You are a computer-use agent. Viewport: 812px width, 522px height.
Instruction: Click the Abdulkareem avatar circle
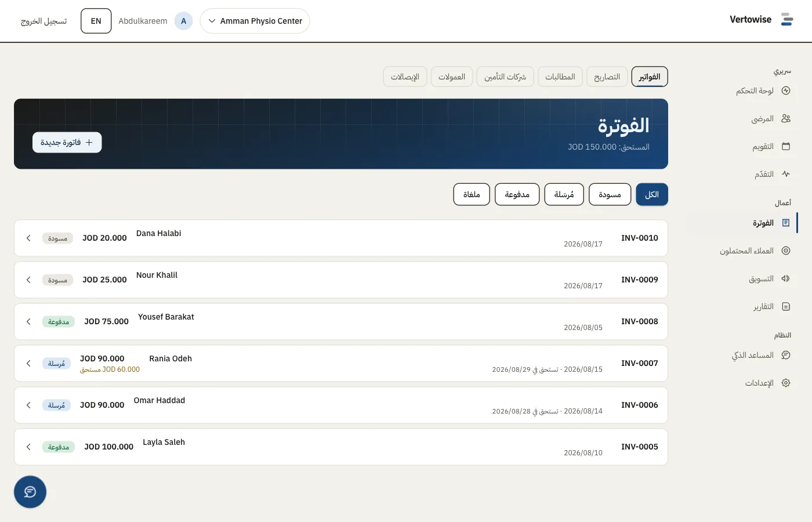point(183,21)
